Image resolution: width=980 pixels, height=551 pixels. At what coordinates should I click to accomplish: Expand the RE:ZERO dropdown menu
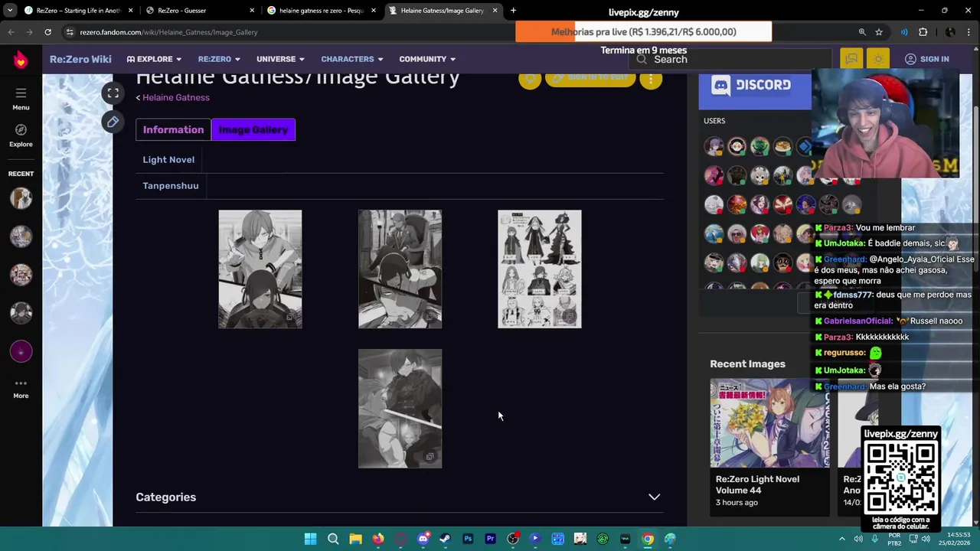pyautogui.click(x=219, y=59)
